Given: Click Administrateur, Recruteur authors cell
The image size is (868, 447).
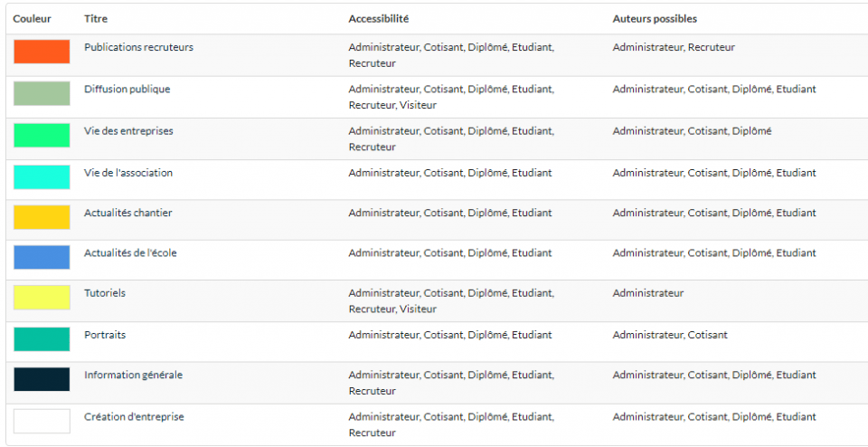Looking at the screenshot, I should click(674, 48).
